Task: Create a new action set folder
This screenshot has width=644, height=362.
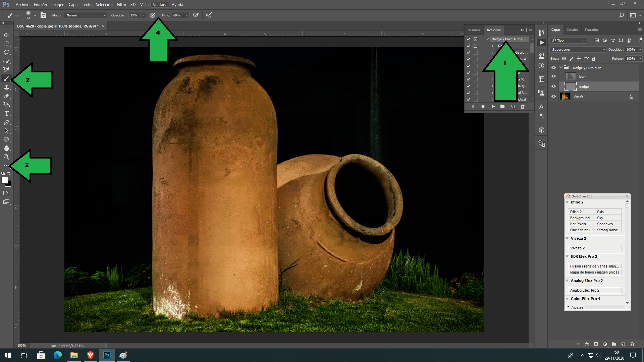Action: [502, 107]
